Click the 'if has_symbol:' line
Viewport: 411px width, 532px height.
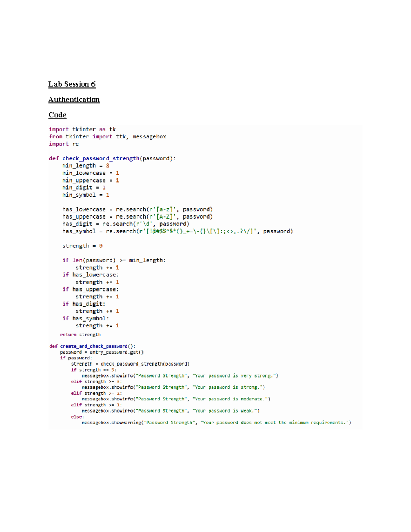(x=86, y=318)
